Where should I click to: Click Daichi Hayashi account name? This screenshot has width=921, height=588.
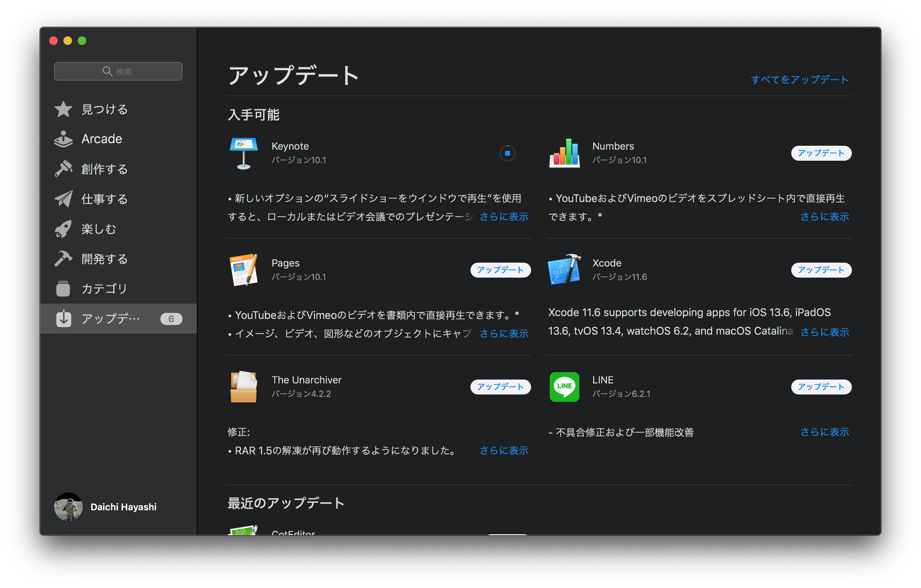[124, 507]
